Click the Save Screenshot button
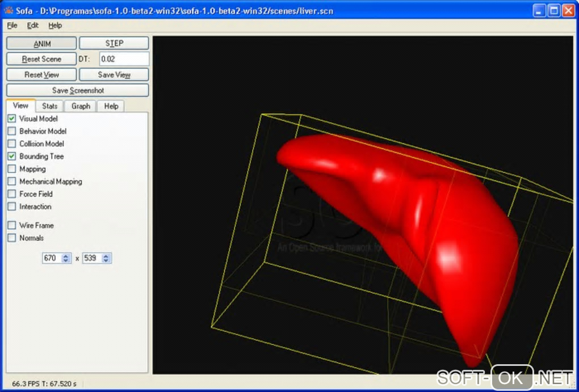 pyautogui.click(x=78, y=90)
